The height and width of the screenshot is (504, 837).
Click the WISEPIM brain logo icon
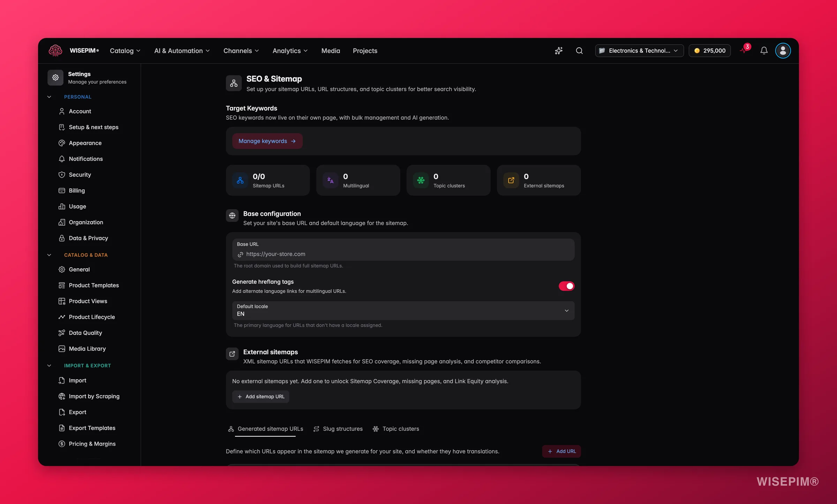pyautogui.click(x=55, y=51)
